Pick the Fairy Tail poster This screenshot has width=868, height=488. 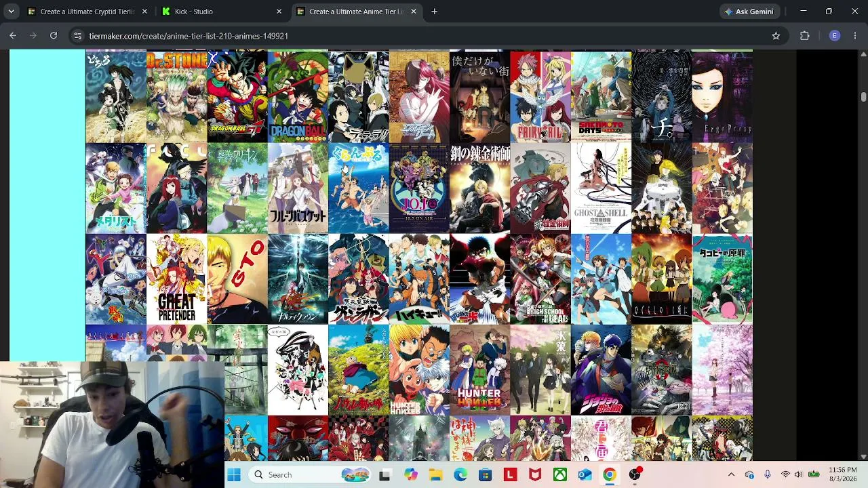coord(540,97)
